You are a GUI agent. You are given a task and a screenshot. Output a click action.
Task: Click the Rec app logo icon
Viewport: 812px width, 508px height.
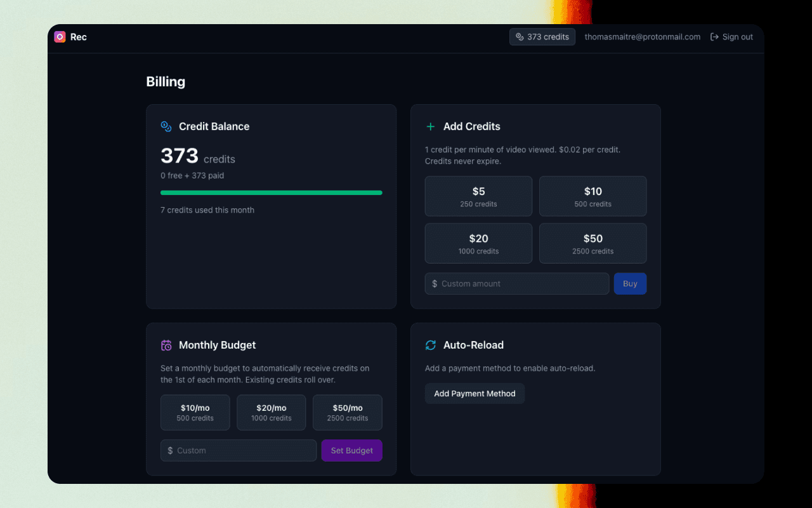(x=60, y=37)
